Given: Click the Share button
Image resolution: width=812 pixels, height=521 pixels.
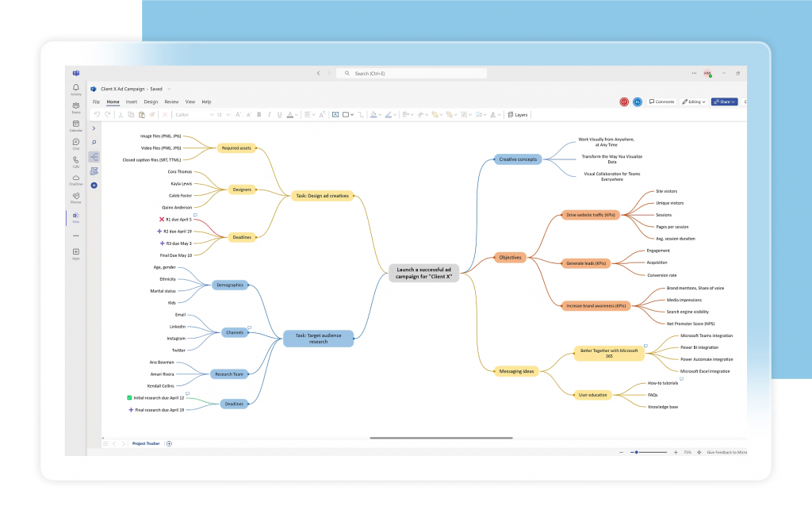Looking at the screenshot, I should [722, 102].
